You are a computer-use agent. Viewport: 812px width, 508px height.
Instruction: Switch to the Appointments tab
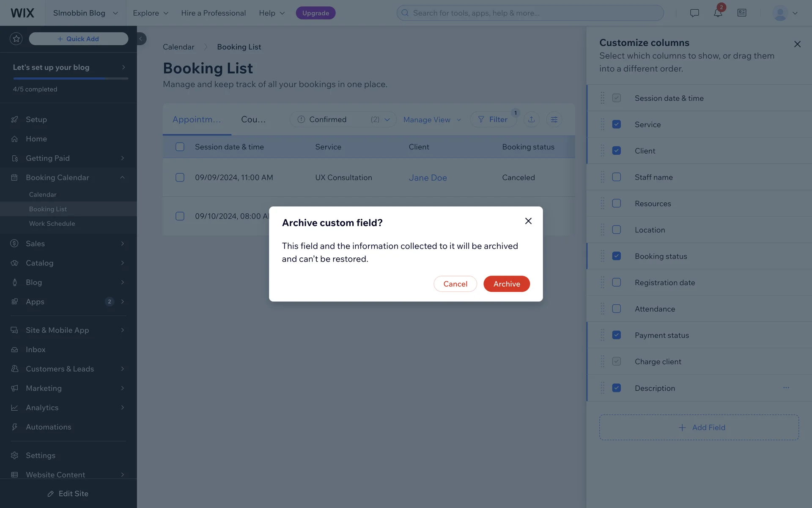click(x=197, y=119)
